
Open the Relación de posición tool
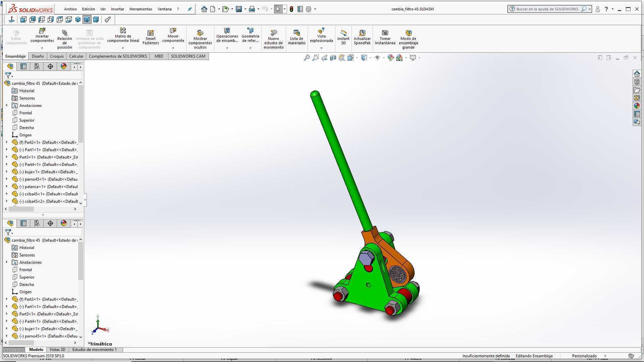[65, 40]
